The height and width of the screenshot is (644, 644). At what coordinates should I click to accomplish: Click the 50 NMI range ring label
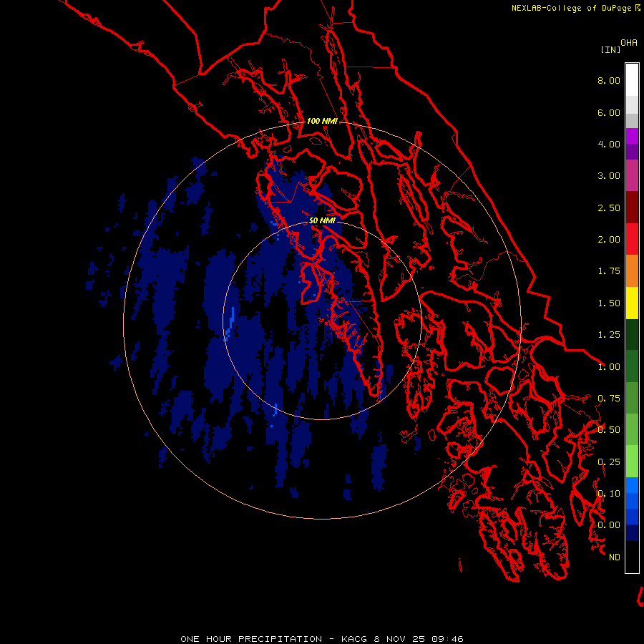click(x=322, y=220)
